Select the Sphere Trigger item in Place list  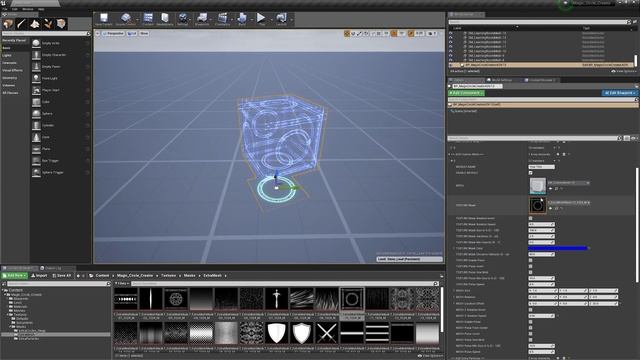[60, 172]
